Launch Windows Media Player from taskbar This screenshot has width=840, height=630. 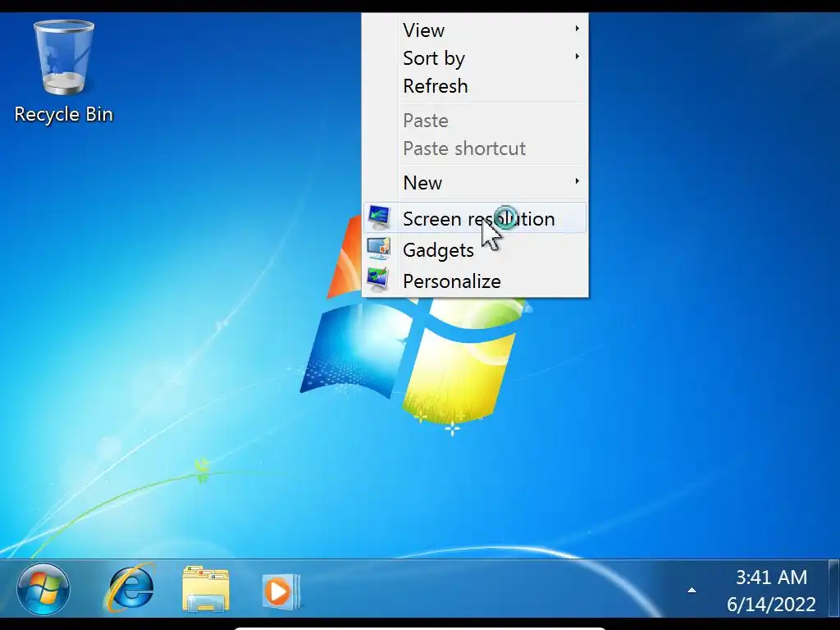pos(281,591)
